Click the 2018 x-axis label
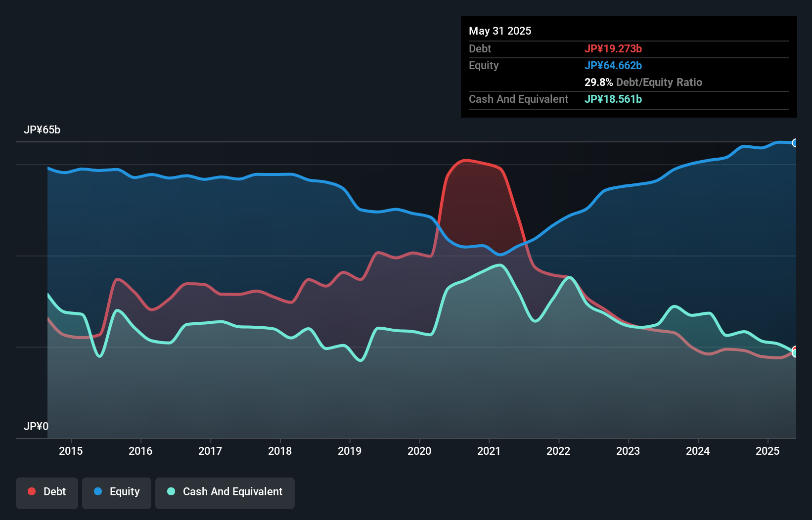This screenshot has width=812, height=520. (x=280, y=451)
